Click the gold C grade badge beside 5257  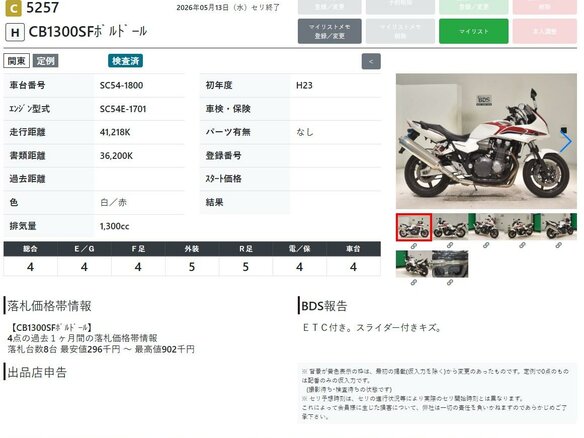pyautogui.click(x=13, y=8)
